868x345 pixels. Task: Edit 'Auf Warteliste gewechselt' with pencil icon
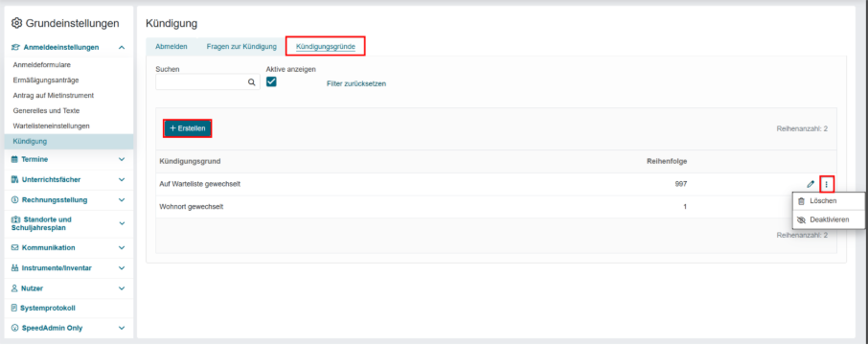pos(811,184)
